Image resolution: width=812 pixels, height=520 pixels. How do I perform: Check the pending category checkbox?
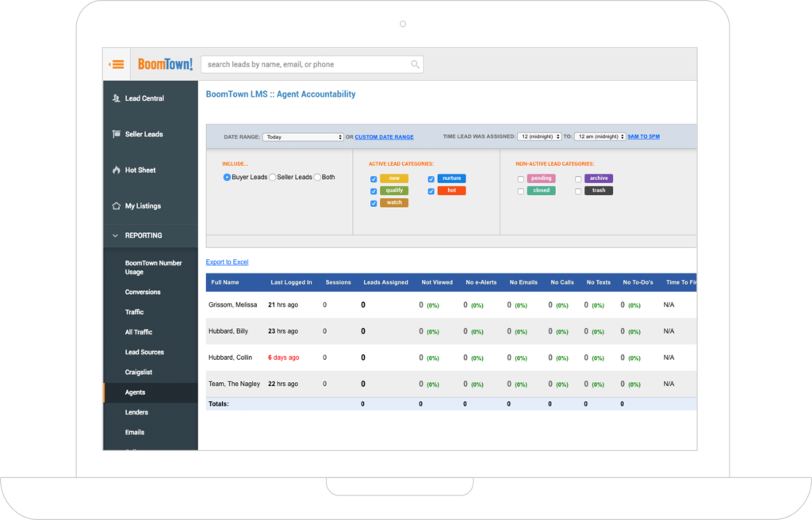(x=520, y=179)
